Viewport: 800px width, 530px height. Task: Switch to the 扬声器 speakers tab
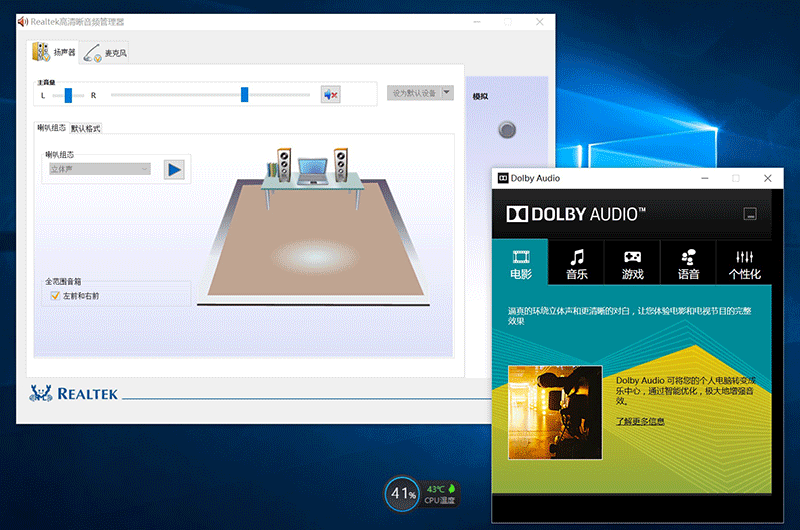tap(53, 52)
